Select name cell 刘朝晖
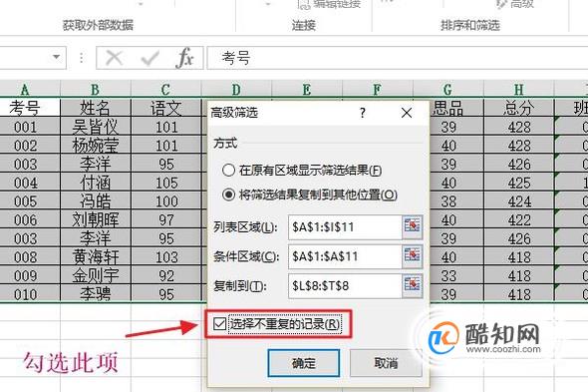588x392 pixels. (96, 219)
